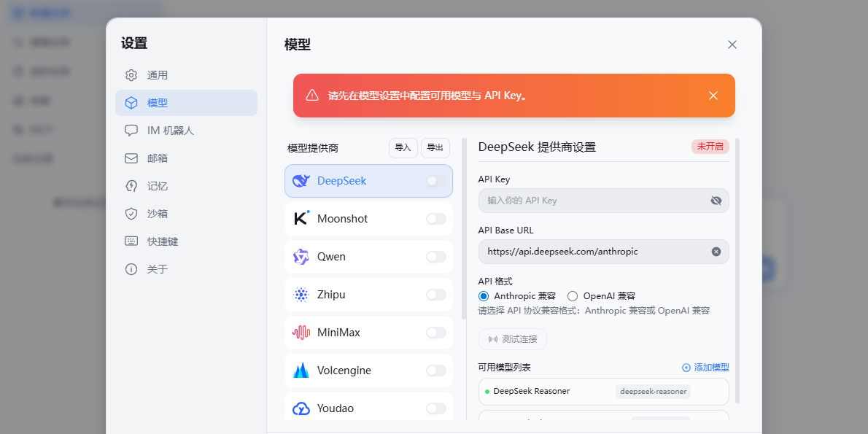Click the Youdao provider logo icon
The height and width of the screenshot is (434, 868).
pos(301,408)
